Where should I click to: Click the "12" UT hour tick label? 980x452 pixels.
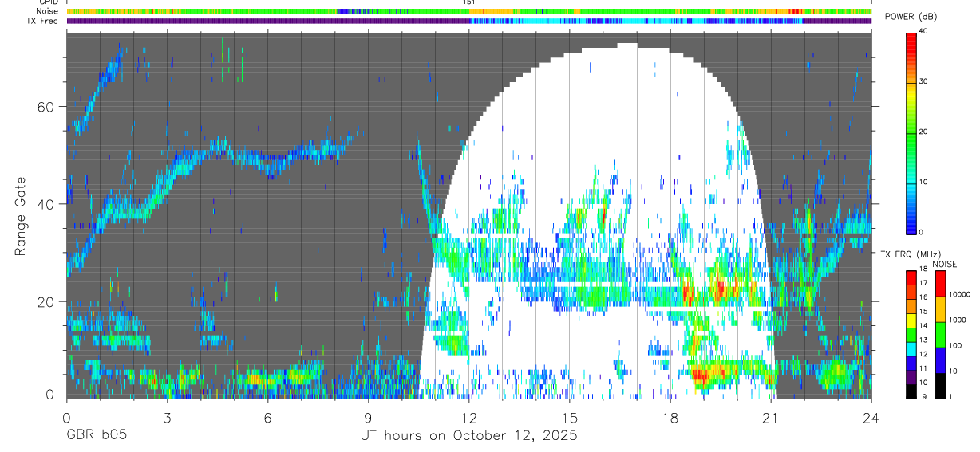[468, 417]
